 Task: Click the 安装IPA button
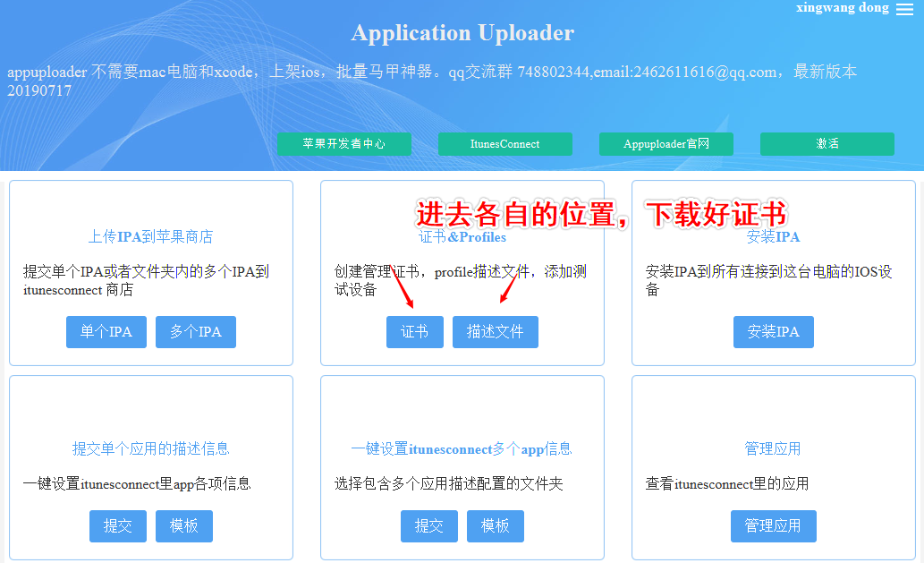pyautogui.click(x=773, y=332)
